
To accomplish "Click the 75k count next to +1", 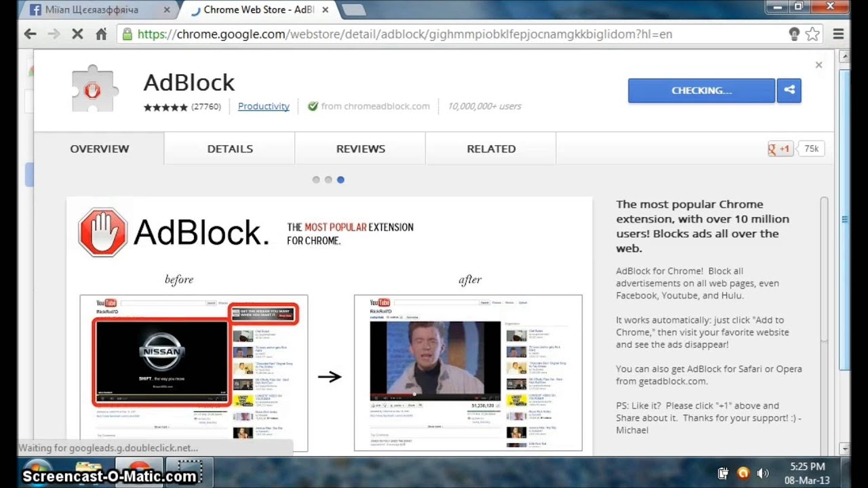I will tap(811, 149).
